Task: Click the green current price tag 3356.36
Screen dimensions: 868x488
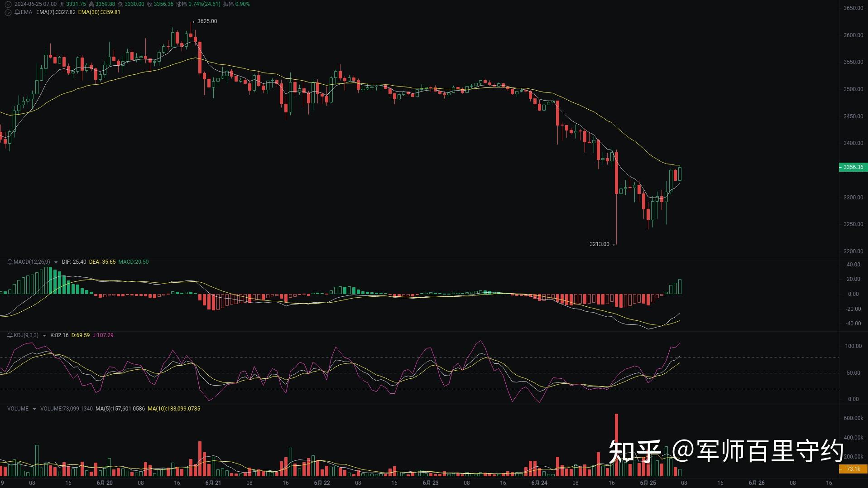Action: [853, 167]
